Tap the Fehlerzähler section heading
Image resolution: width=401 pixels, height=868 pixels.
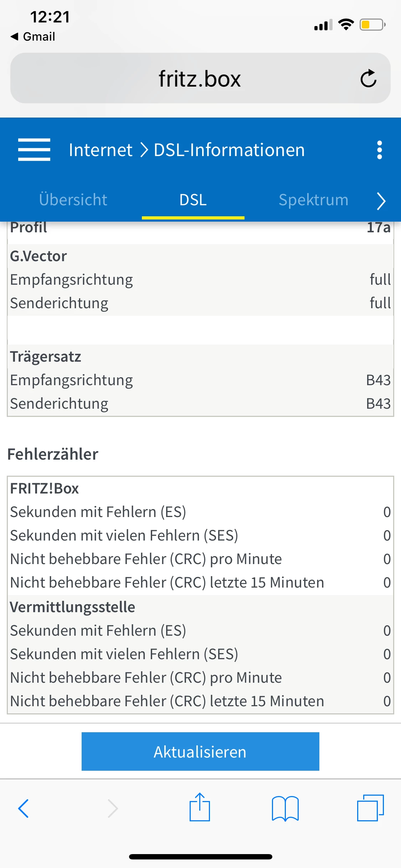click(53, 454)
